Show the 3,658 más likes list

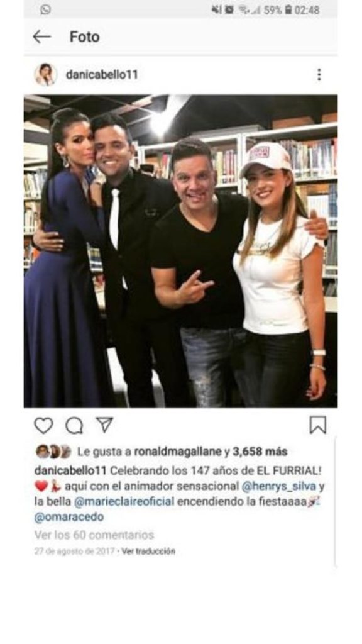click(x=260, y=452)
